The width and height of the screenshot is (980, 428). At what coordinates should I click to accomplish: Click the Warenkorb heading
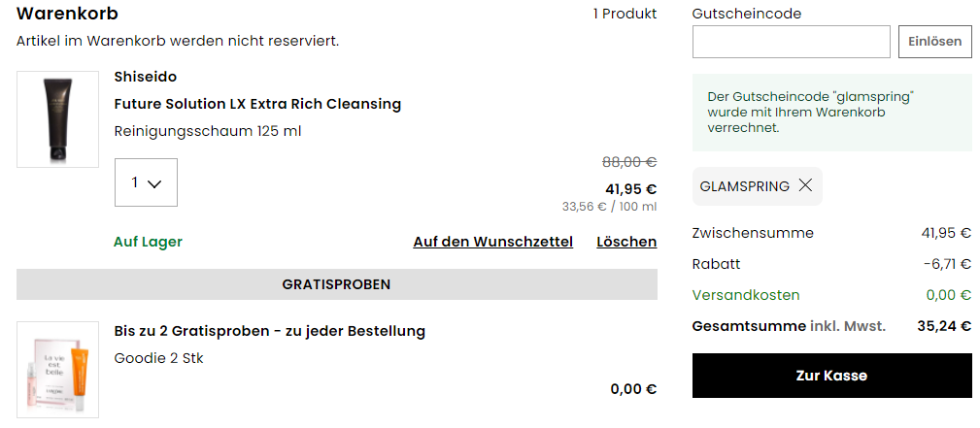[x=67, y=14]
